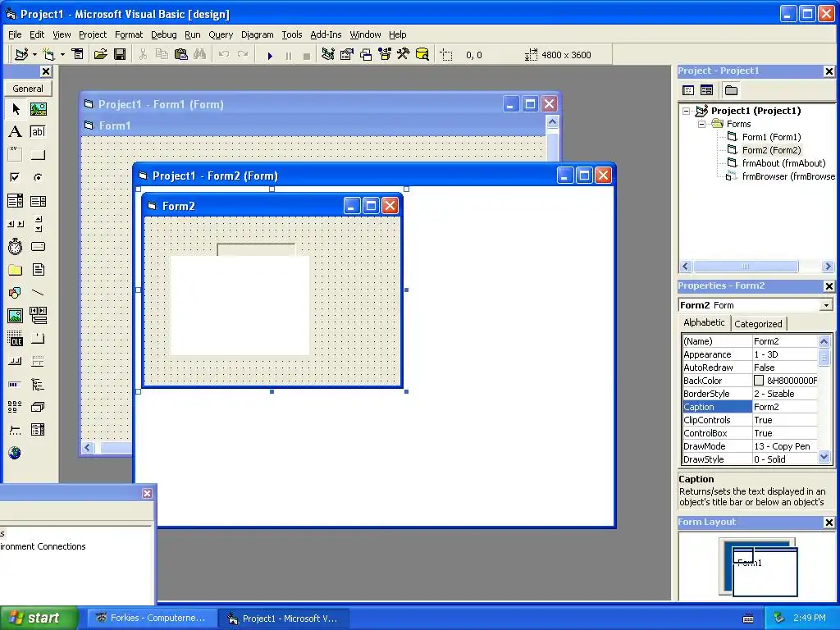The width and height of the screenshot is (840, 630).
Task: Select the WebBrowser globe control tool
Action: click(x=15, y=453)
